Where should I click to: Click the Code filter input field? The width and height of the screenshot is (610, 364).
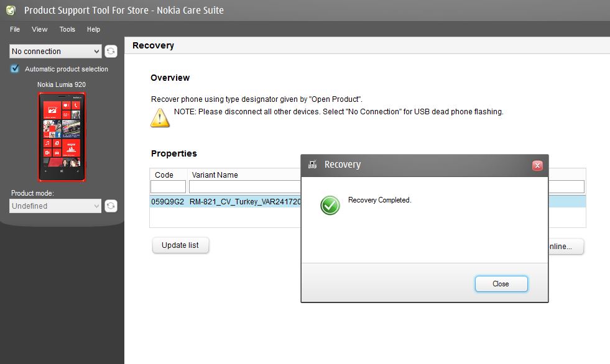coord(168,187)
